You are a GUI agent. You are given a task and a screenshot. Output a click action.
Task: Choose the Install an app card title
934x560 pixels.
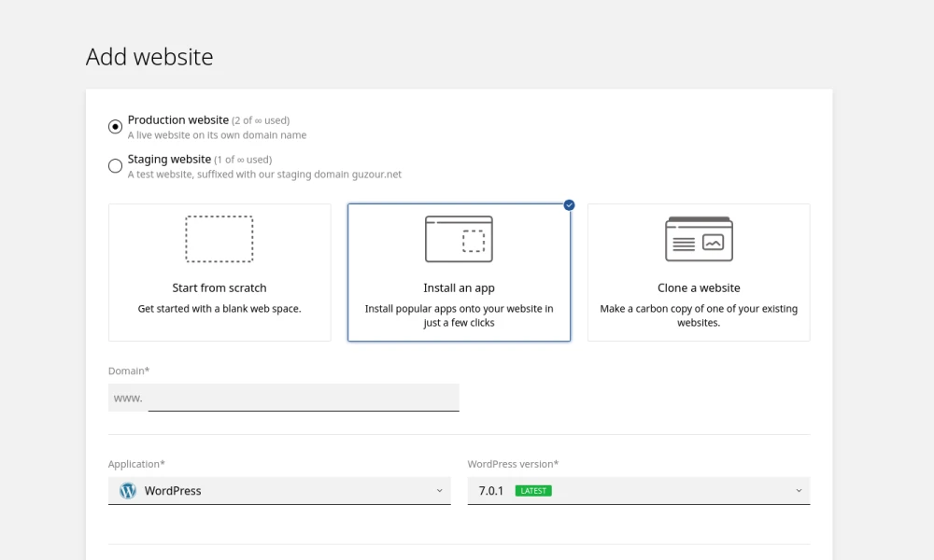[x=459, y=288]
